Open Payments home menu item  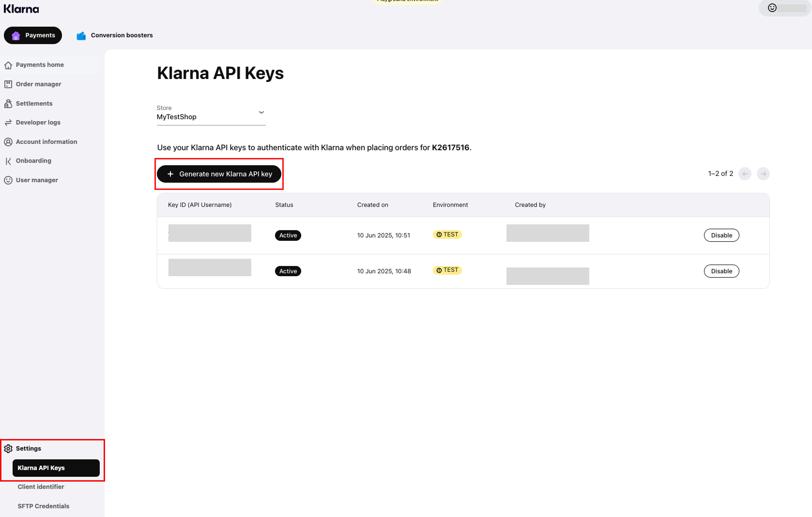click(x=51, y=65)
